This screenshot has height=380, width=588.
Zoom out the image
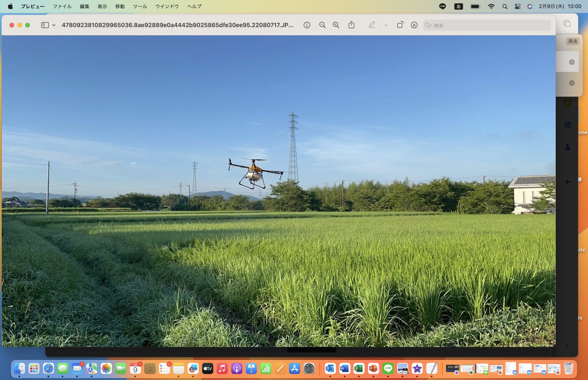coord(322,25)
